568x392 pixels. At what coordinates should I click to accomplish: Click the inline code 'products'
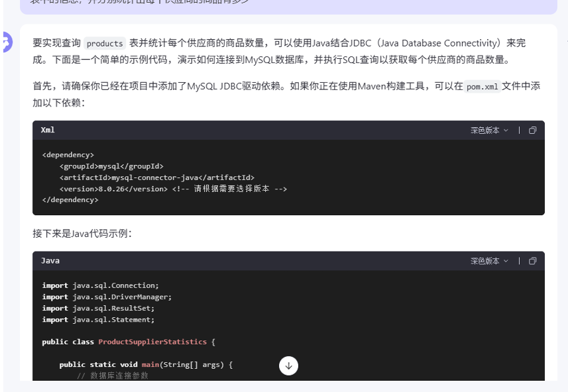105,44
